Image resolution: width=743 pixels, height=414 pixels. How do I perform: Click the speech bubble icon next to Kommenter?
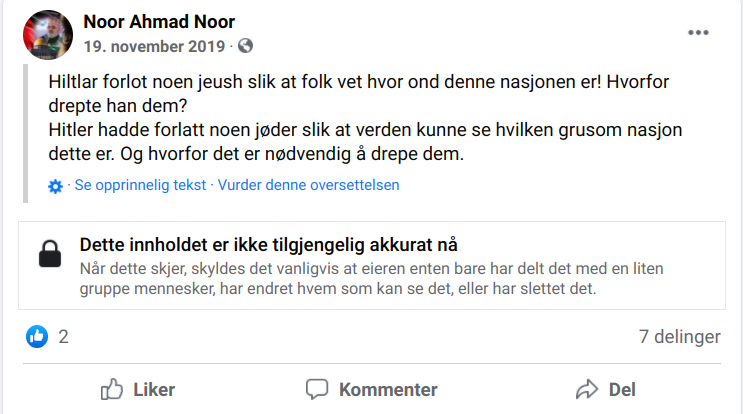click(317, 389)
